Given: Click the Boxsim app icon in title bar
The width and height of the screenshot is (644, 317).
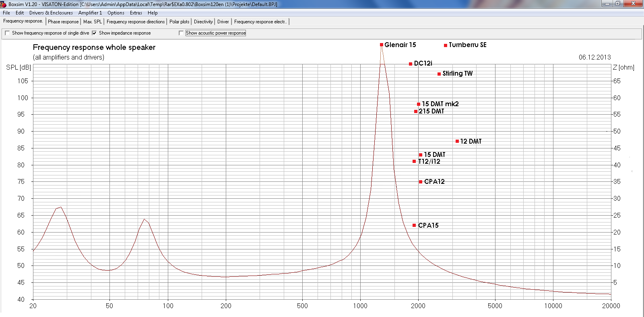Looking at the screenshot, I should pos(4,4).
